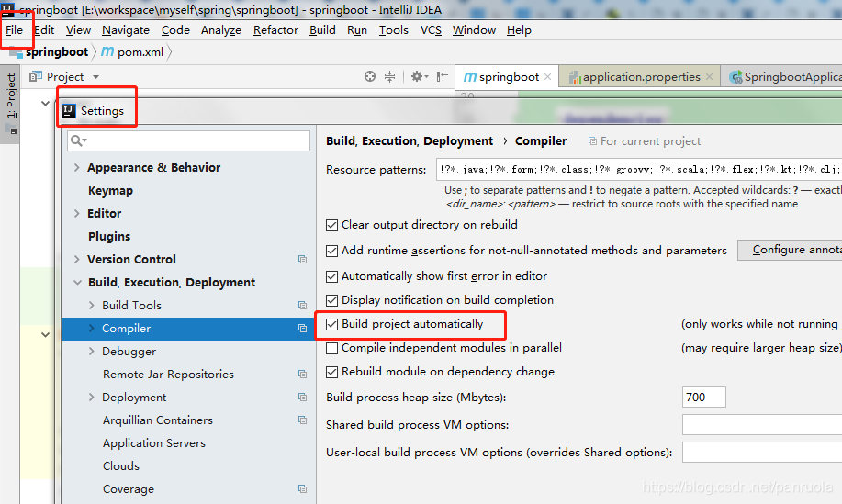Click the pom.xml breadcrumb
Image resolution: width=842 pixels, height=504 pixels.
click(x=140, y=52)
